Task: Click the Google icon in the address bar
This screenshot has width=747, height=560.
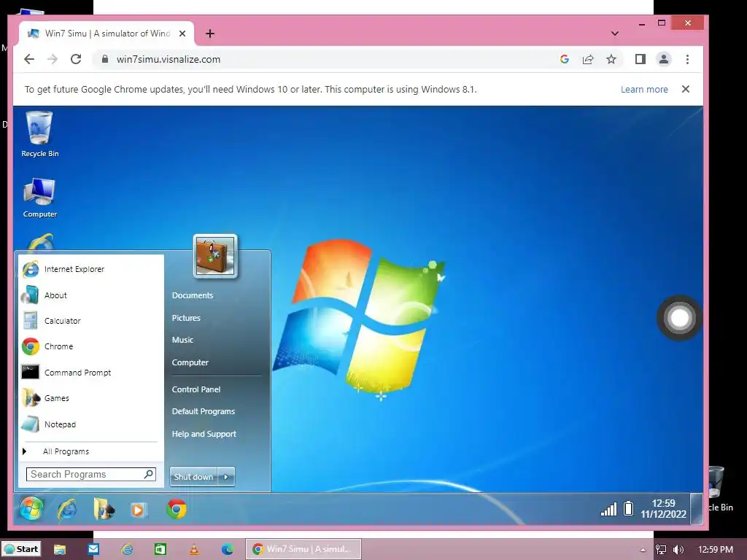Action: pyautogui.click(x=565, y=59)
